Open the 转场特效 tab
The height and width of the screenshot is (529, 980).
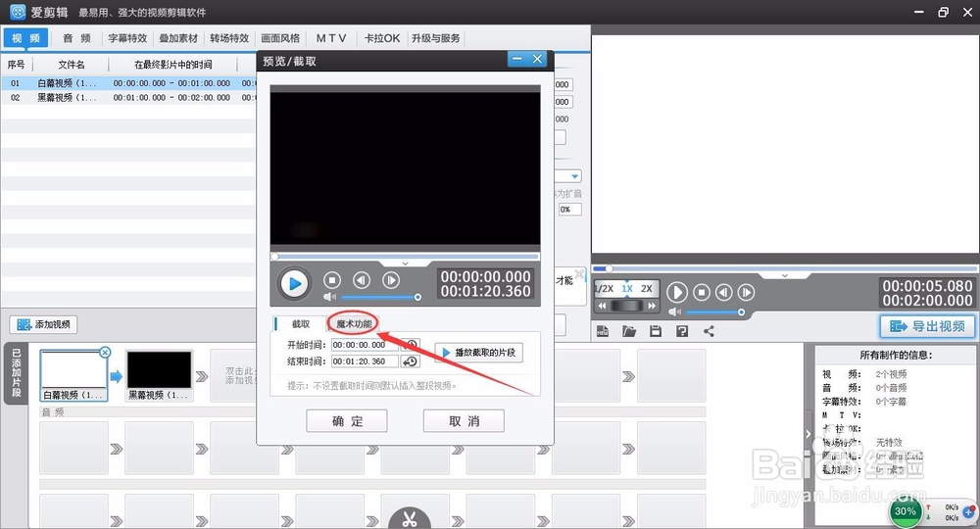pyautogui.click(x=229, y=38)
